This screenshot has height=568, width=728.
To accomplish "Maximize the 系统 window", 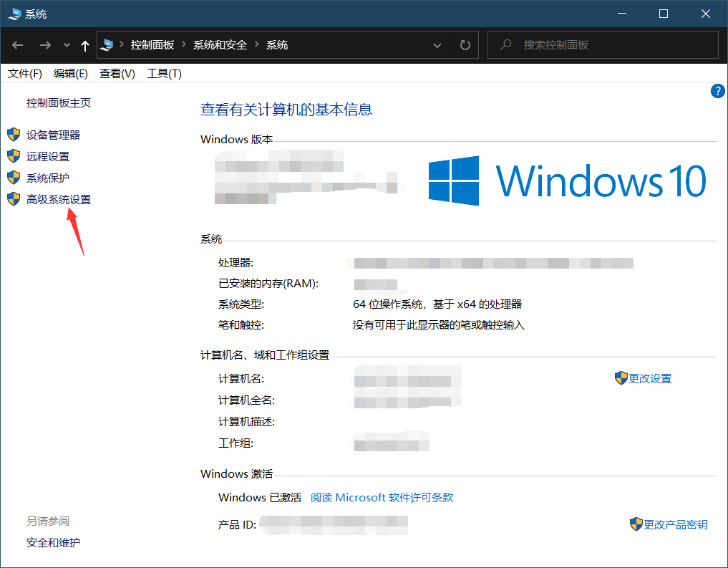I will pyautogui.click(x=664, y=14).
